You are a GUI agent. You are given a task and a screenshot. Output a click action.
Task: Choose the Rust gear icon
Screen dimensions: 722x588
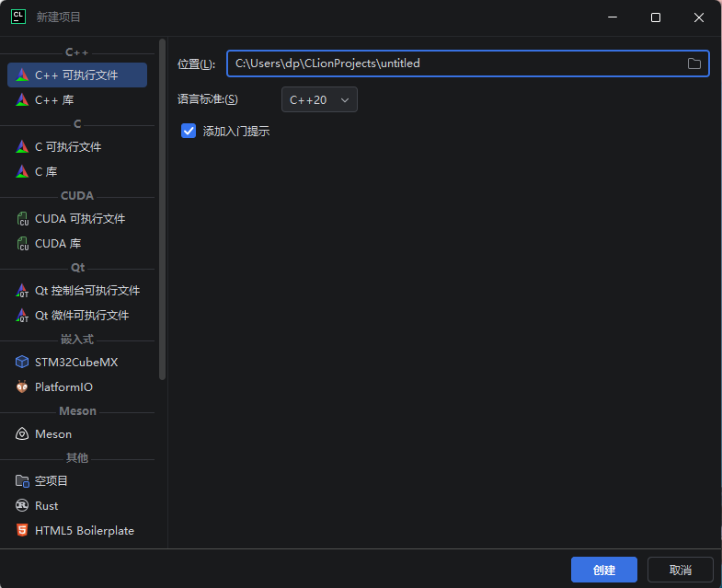[x=22, y=505]
